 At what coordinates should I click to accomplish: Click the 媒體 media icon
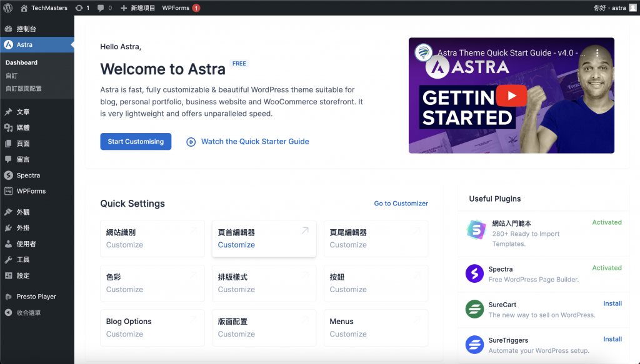click(8, 127)
